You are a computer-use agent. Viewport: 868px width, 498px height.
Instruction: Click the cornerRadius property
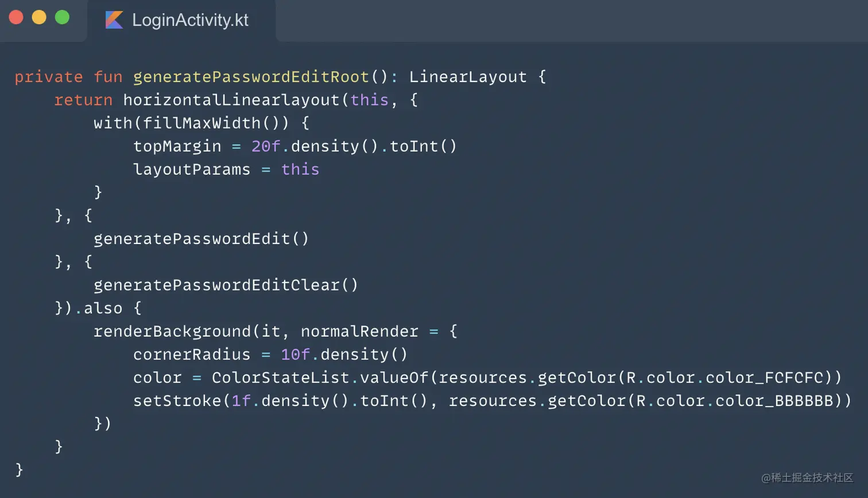[192, 354]
